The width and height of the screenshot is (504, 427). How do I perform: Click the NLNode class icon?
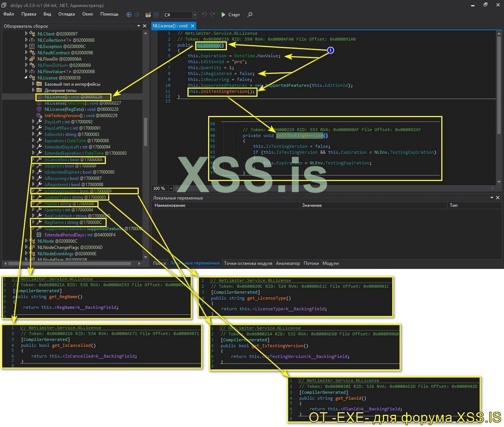pyautogui.click(x=32, y=241)
